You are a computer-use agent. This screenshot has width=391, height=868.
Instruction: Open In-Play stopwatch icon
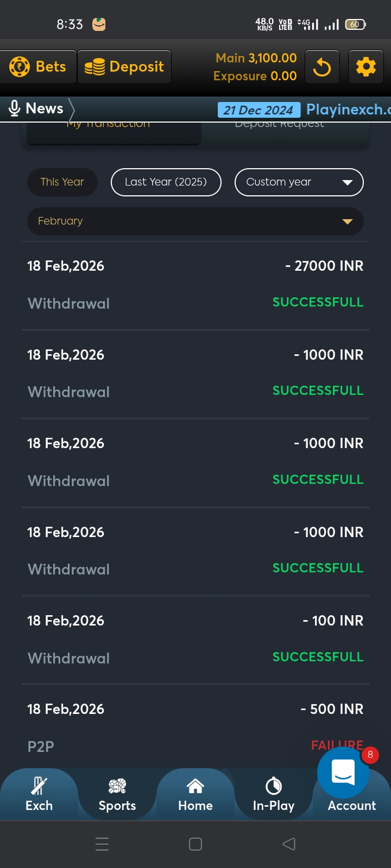pos(274,786)
